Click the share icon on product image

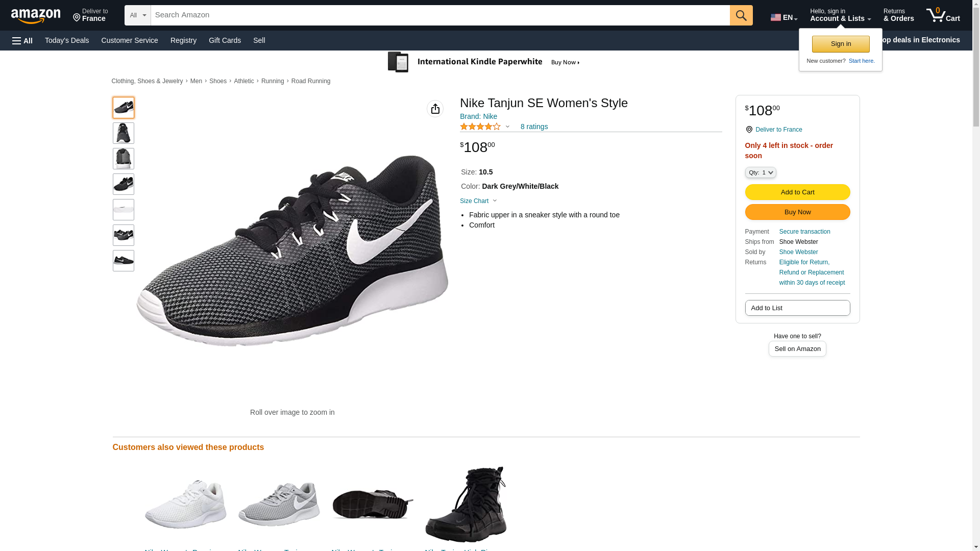click(435, 109)
